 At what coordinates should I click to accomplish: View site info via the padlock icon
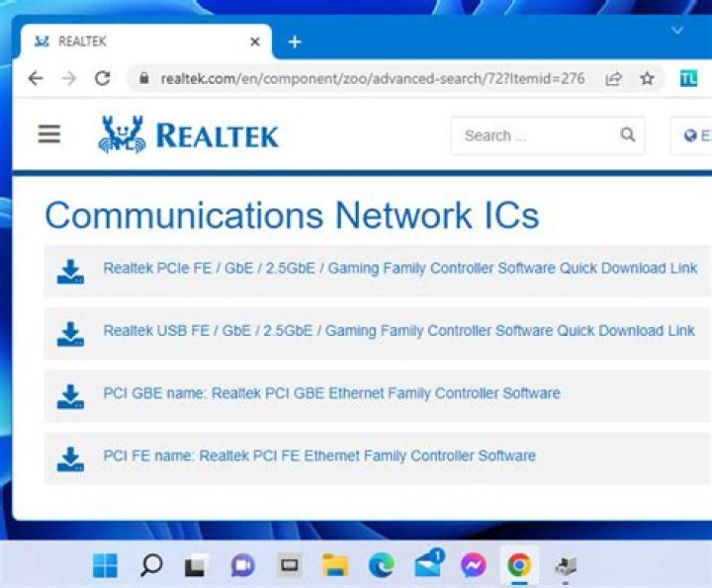pos(144,78)
